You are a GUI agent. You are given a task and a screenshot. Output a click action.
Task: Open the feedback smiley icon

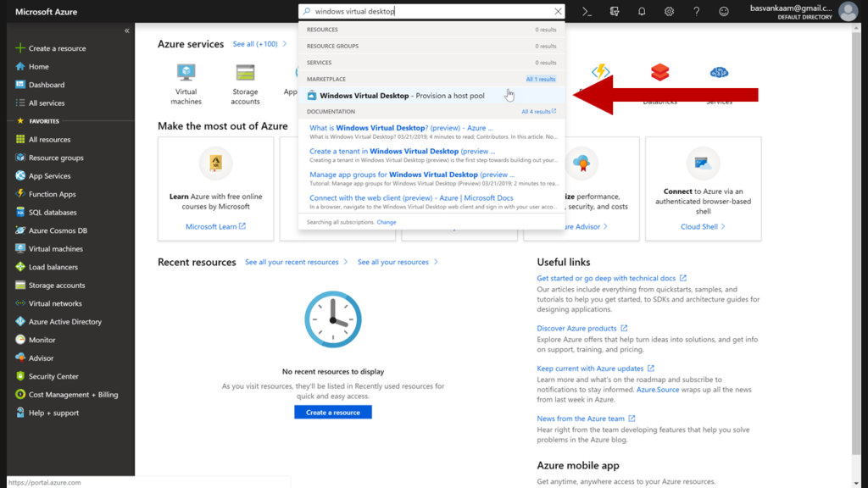click(x=724, y=11)
